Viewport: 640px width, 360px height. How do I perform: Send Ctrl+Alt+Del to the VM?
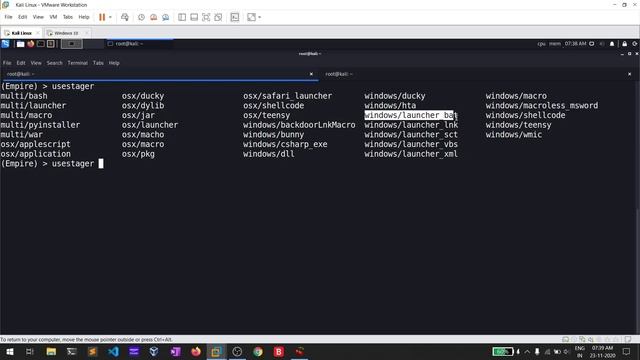(x=124, y=17)
